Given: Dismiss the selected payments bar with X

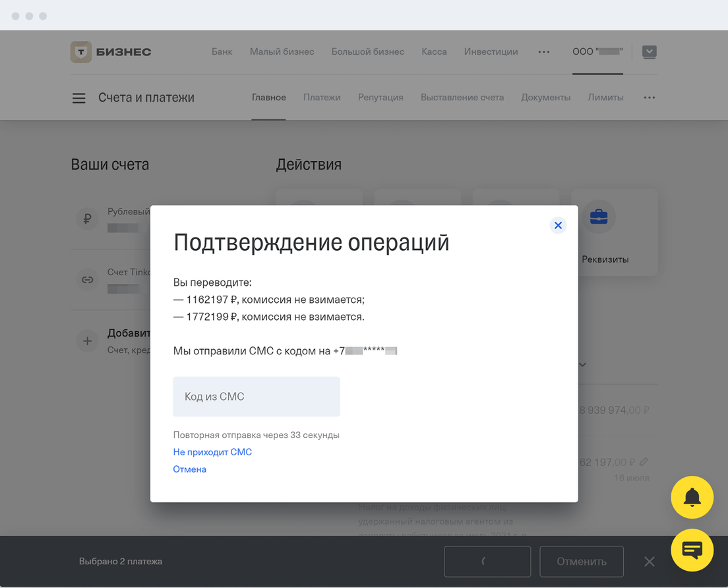Looking at the screenshot, I should tap(649, 562).
